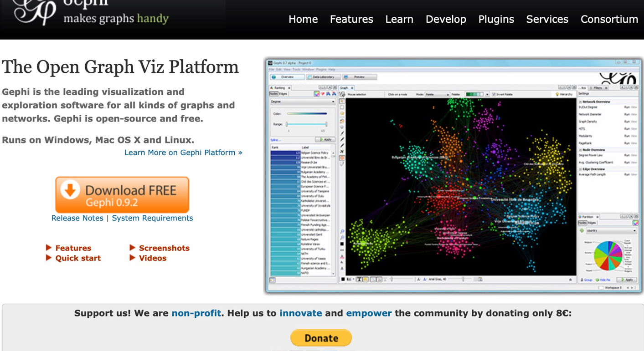Follow the Learn More on Gephi Platform link
This screenshot has width=644, height=351.
click(183, 153)
